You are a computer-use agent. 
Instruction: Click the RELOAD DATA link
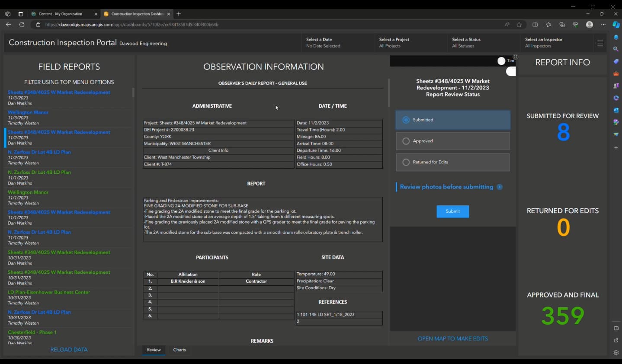tap(69, 349)
